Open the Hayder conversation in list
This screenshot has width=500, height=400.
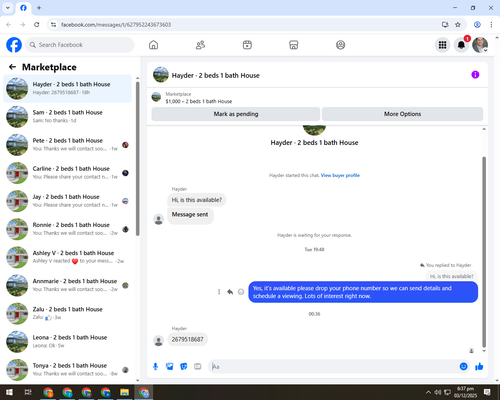(x=67, y=89)
